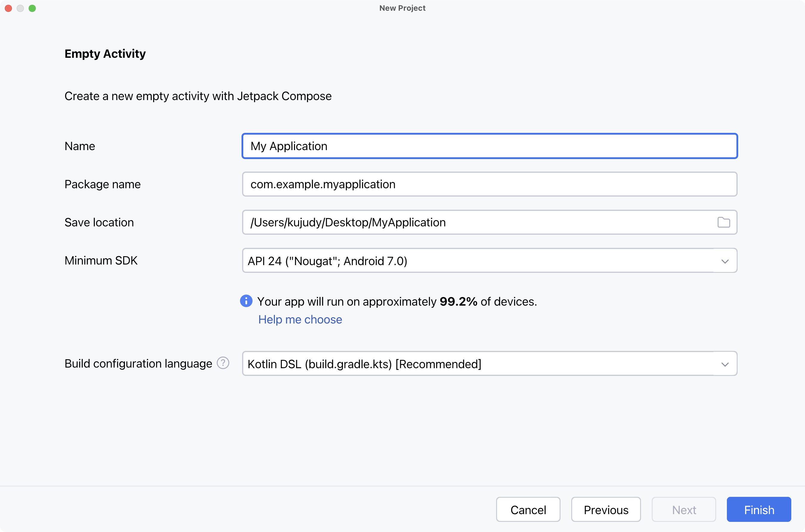The width and height of the screenshot is (805, 532).
Task: Click the New Project window title
Action: pos(402,8)
